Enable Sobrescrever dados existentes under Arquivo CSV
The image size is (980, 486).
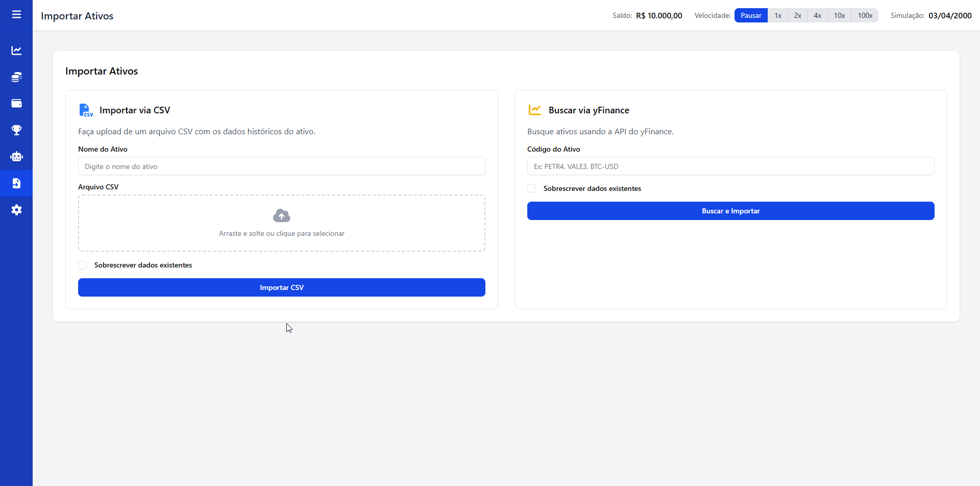(82, 264)
